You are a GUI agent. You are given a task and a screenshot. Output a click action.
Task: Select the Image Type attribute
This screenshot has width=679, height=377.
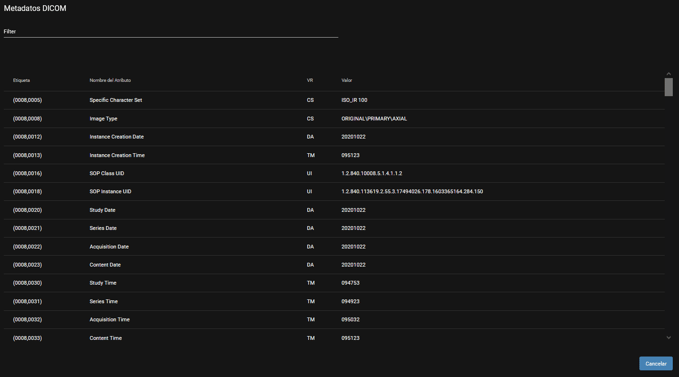pyautogui.click(x=103, y=119)
